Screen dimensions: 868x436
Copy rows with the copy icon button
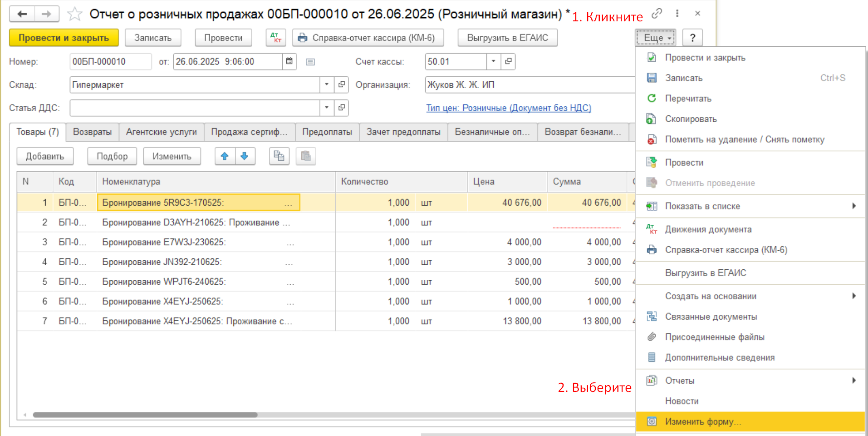click(x=279, y=156)
